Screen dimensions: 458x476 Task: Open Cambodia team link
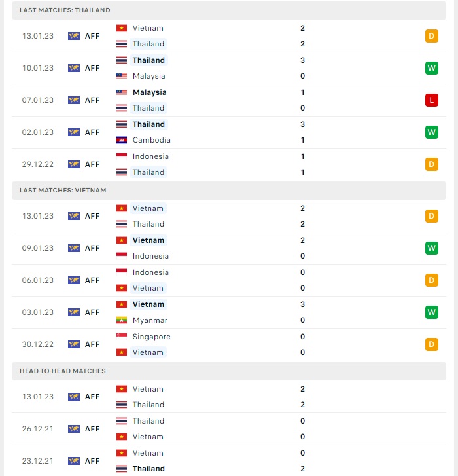click(x=151, y=140)
